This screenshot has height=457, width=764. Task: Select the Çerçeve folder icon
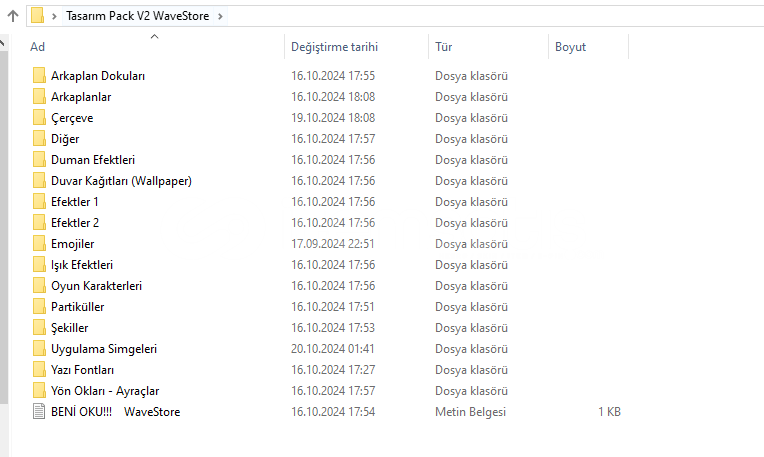tap(39, 117)
